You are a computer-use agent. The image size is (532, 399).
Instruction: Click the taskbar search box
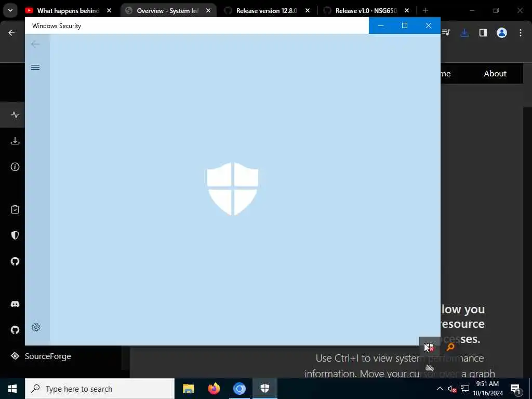coord(100,389)
